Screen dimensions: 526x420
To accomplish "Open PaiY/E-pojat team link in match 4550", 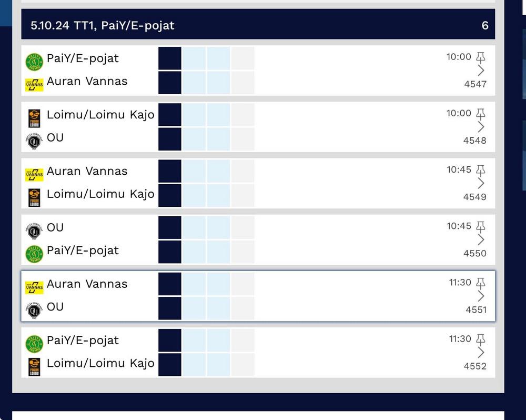I will point(83,251).
